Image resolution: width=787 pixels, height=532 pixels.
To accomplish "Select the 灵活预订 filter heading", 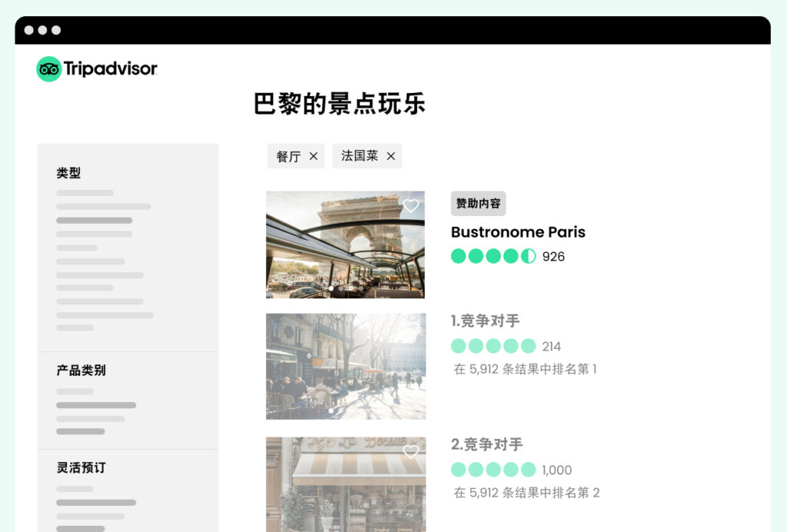I will pos(81,467).
